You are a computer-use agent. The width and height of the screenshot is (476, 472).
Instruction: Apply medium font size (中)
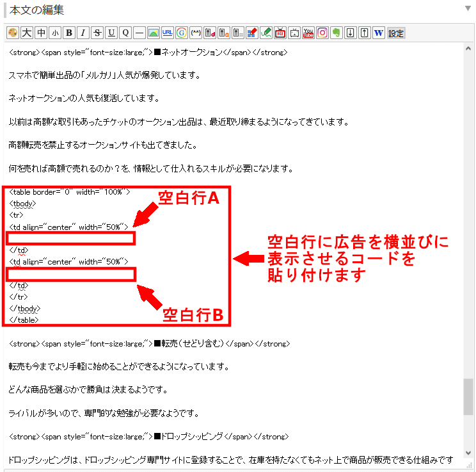pyautogui.click(x=41, y=33)
